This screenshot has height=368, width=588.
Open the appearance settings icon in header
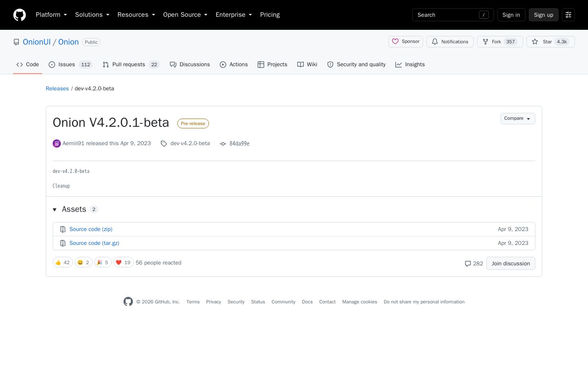point(568,15)
